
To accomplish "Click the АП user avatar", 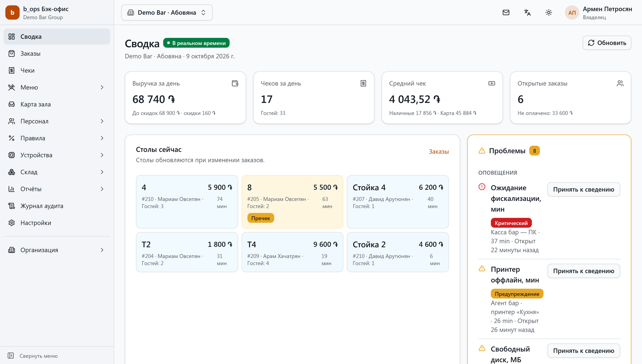I will (572, 12).
